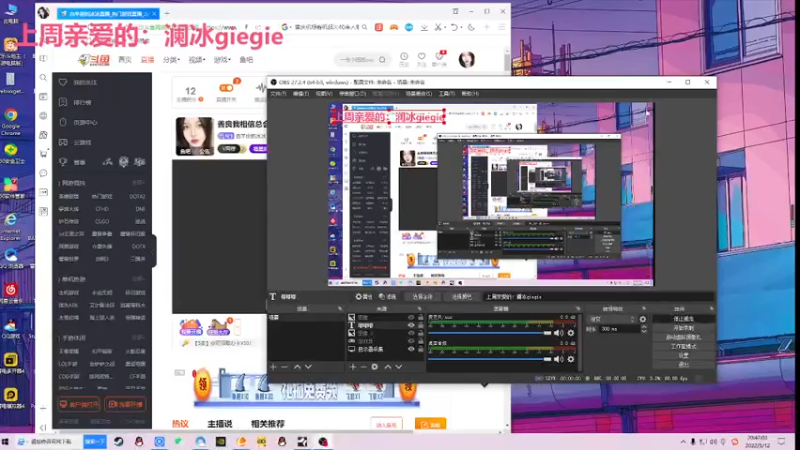Add a scene with the plus icon in Scenes panel

(x=273, y=367)
